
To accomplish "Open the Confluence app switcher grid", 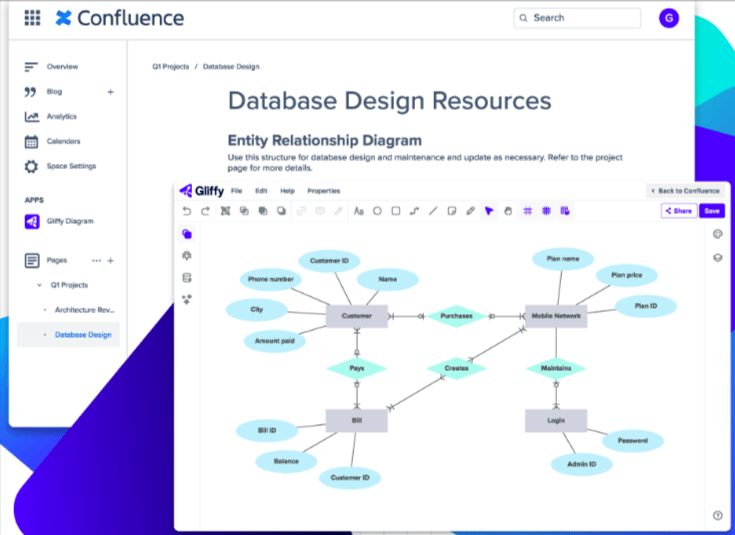I will click(x=32, y=18).
